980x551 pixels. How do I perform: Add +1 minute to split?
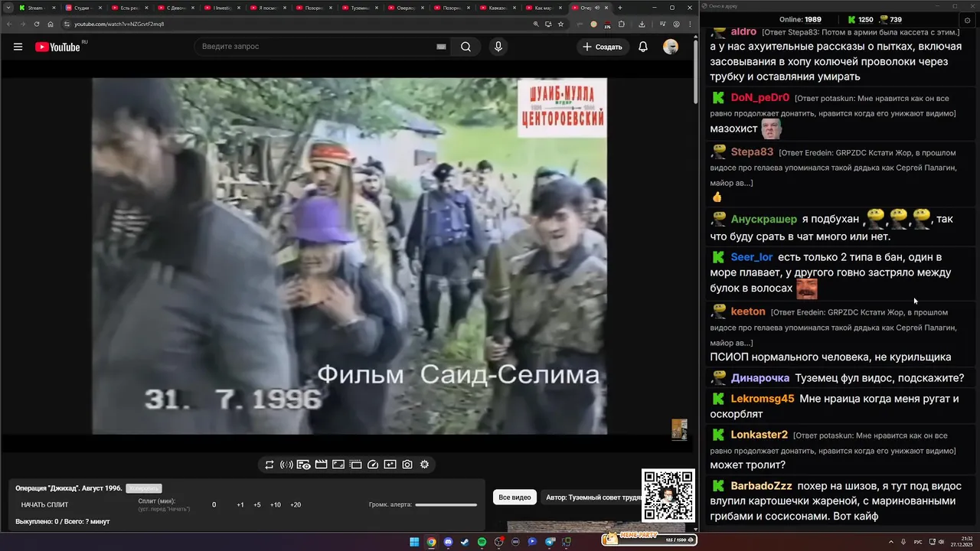click(x=240, y=505)
